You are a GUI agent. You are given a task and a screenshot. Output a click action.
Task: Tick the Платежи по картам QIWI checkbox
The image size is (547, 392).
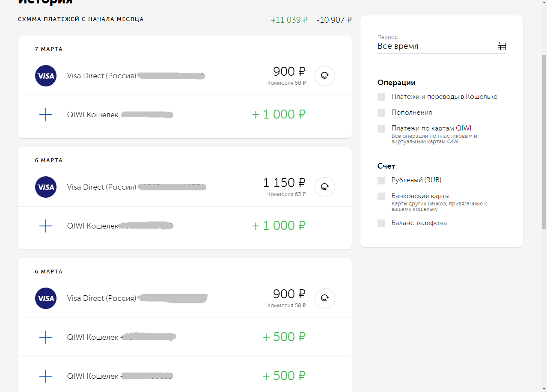(381, 129)
